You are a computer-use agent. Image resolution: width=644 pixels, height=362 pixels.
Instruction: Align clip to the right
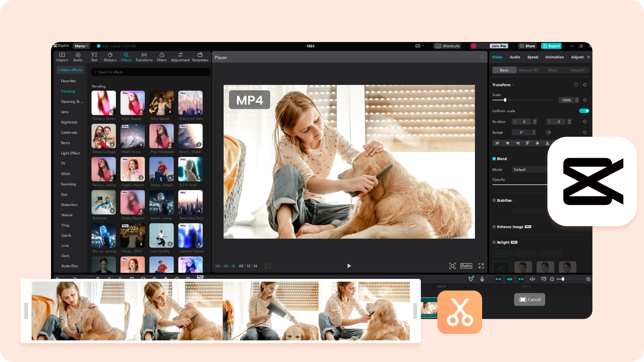point(517,143)
